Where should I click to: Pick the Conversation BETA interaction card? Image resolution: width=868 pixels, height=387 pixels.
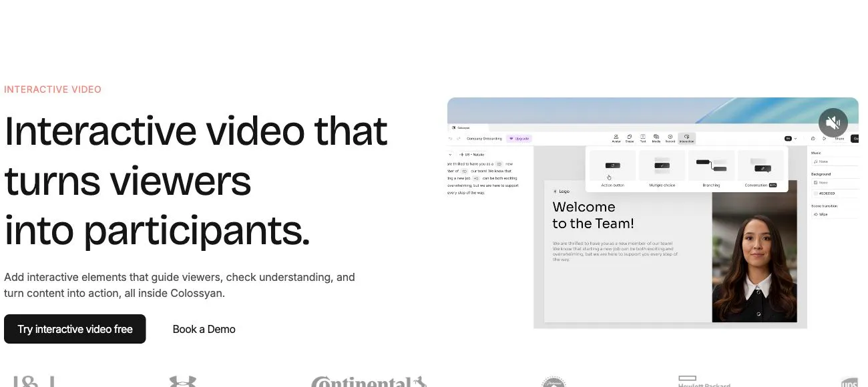pos(761,169)
